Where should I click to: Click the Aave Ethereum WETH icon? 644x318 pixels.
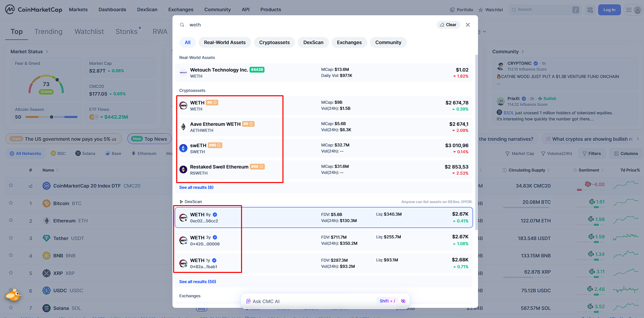[183, 127]
